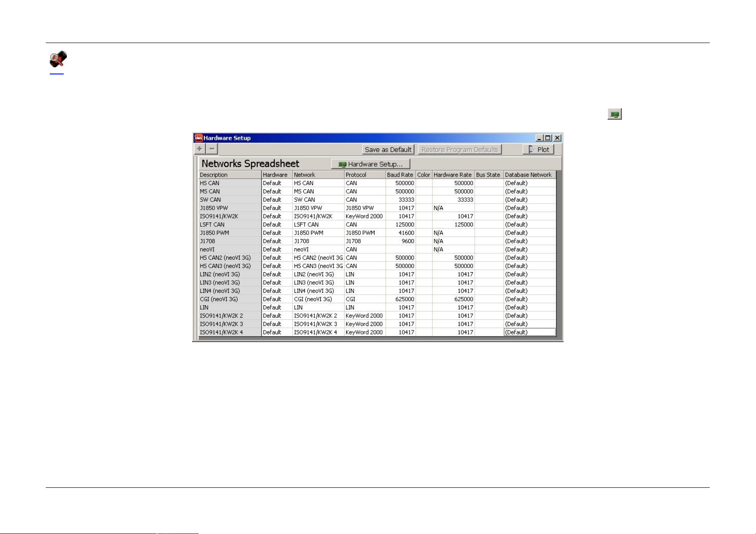Click baud rate 625000 in CGI row

coord(401,299)
